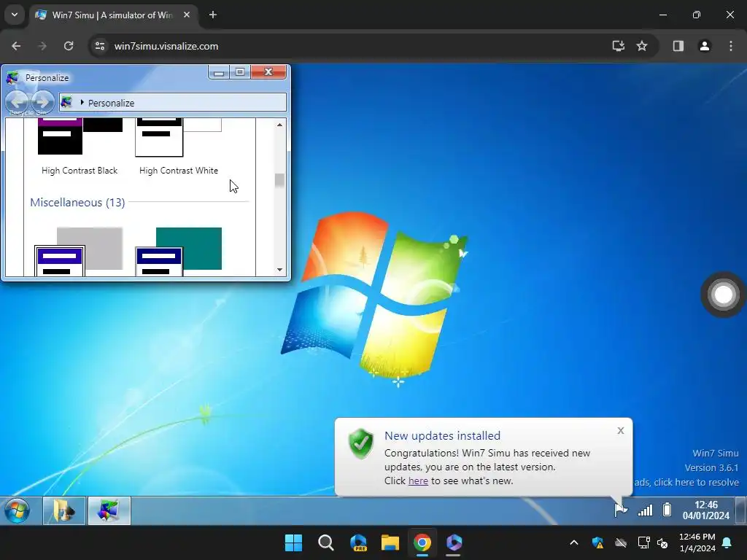Close the Personalize window
The image size is (747, 560).
[x=268, y=72]
